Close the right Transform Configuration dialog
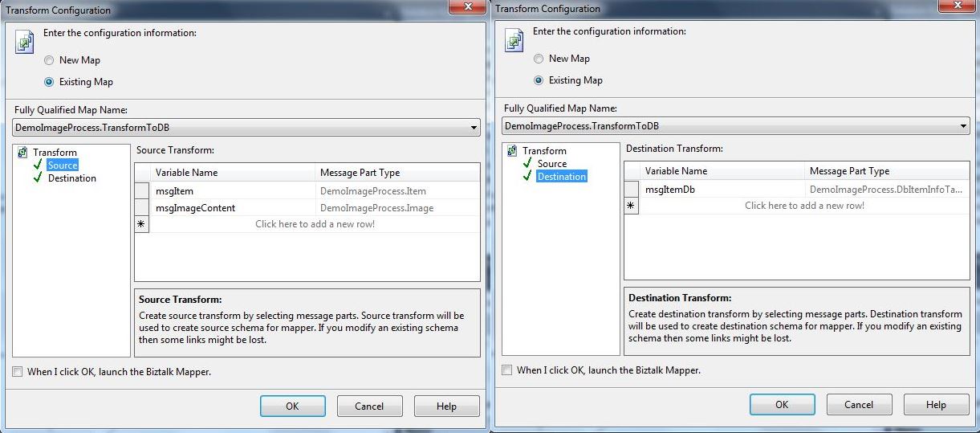980x433 pixels. point(956,6)
